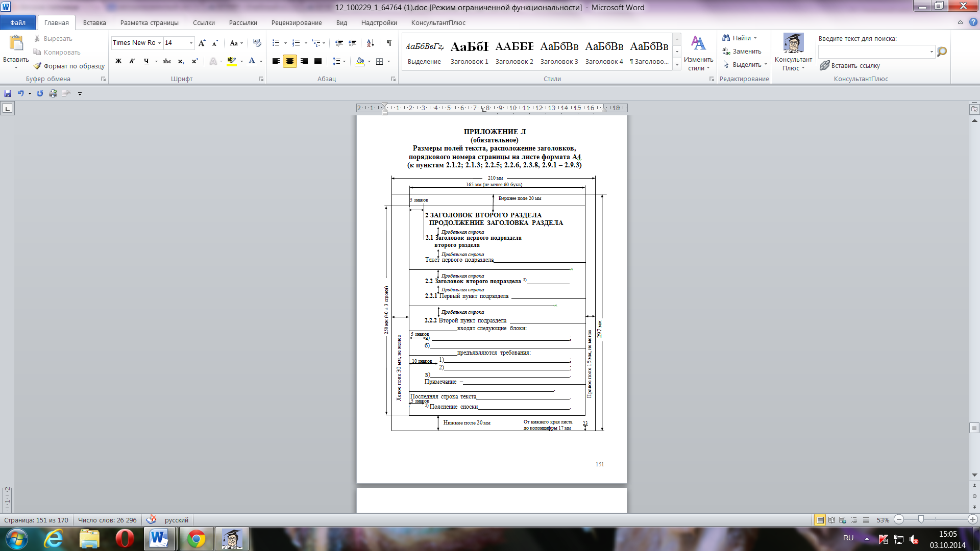The width and height of the screenshot is (980, 551).
Task: Decrease font size with shrink font icon
Action: click(x=215, y=43)
